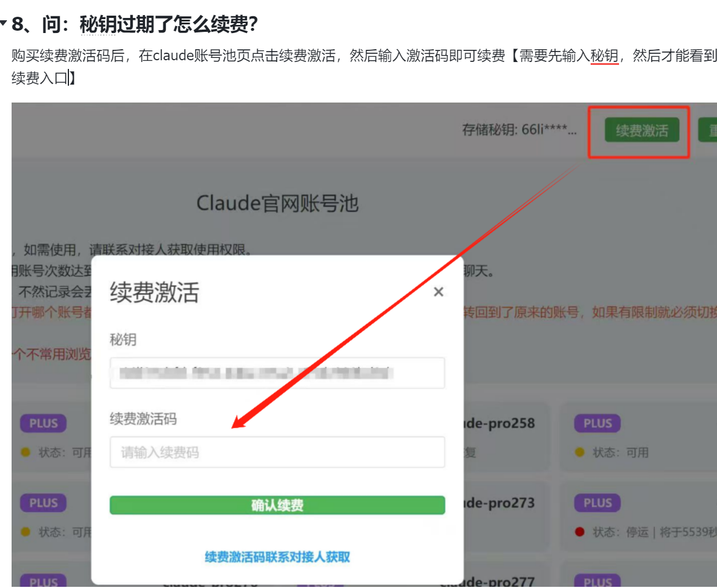Screen dimensions: 717x588
Task: Click the red 停运 status dot
Action: [x=580, y=532]
